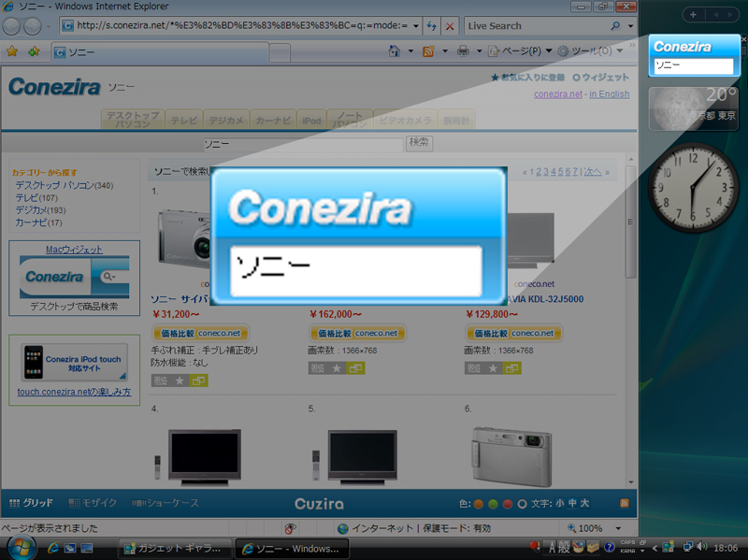Click the RSS feeds toolbar icon
Screen dimensions: 748x560
[x=428, y=51]
